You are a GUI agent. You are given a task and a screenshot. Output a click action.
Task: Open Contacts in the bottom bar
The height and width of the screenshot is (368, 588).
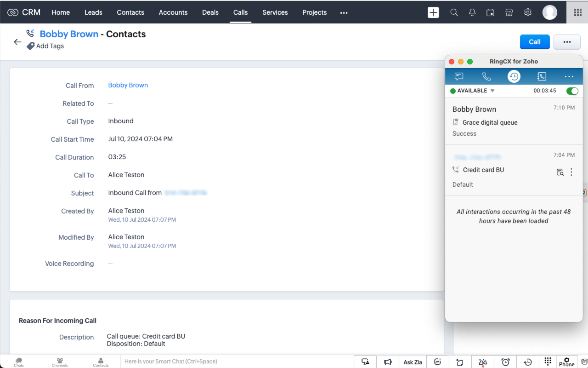(x=101, y=362)
